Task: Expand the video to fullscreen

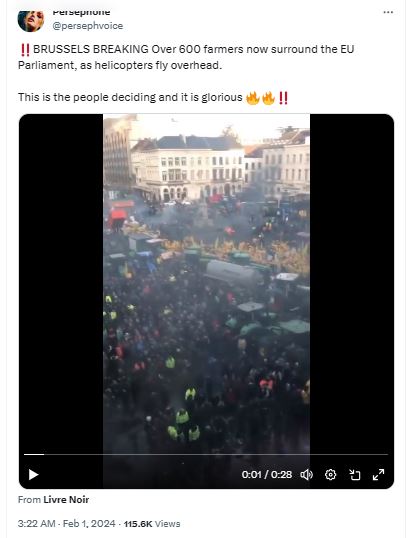Action: (x=379, y=475)
